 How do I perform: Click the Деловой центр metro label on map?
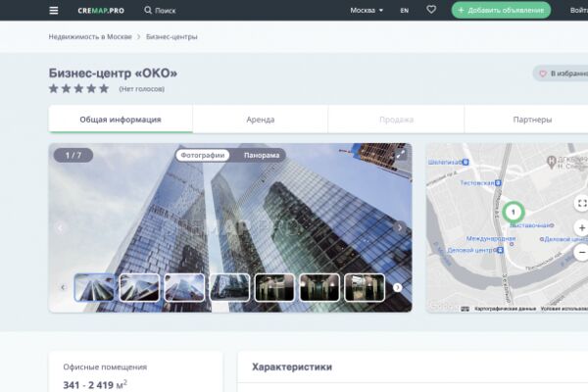click(x=475, y=250)
